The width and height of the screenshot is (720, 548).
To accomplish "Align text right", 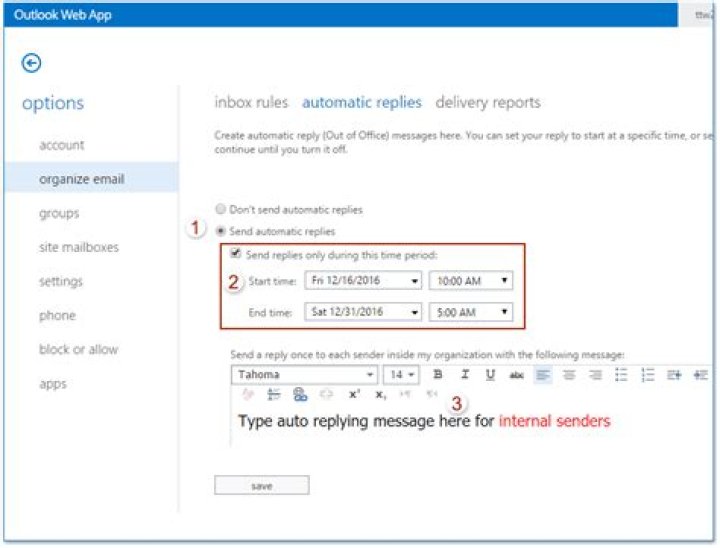I will (x=595, y=375).
